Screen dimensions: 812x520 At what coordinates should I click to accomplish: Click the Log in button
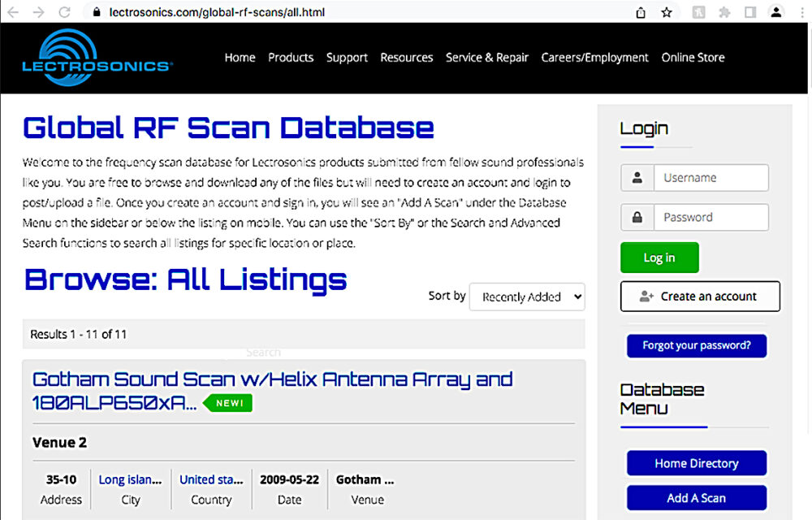pos(659,257)
